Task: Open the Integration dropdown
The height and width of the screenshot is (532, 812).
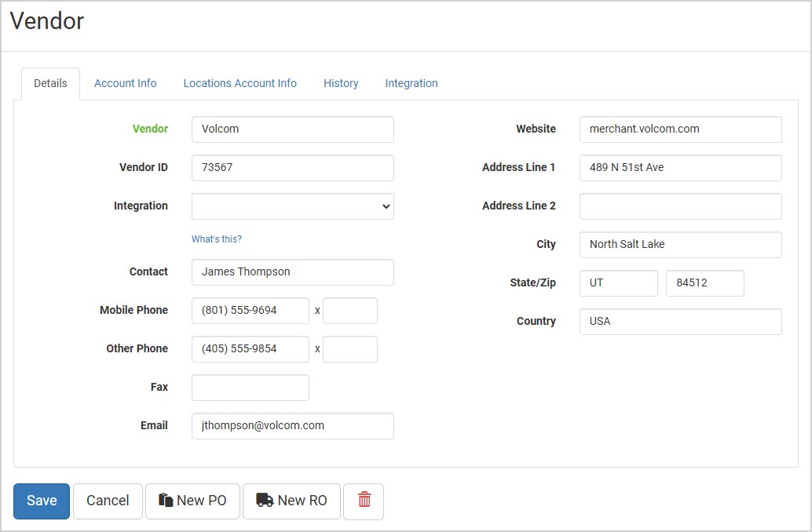Action: pos(293,206)
